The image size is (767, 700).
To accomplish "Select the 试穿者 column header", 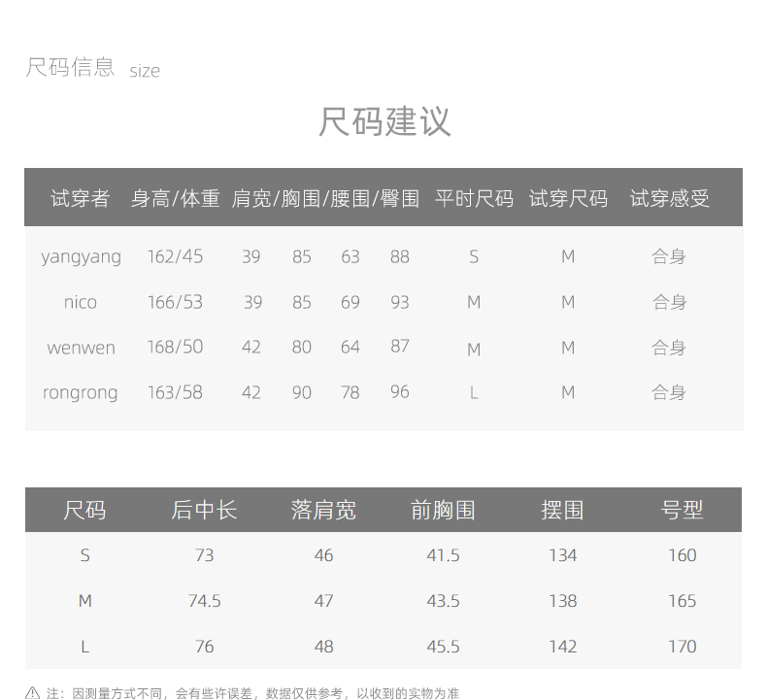I will [81, 199].
